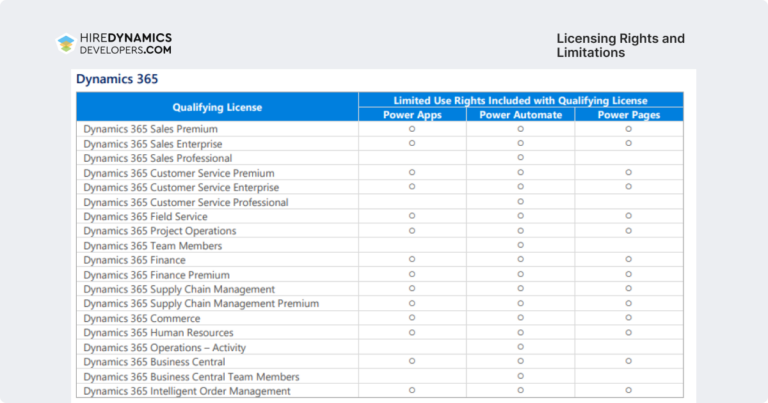Select the Dynamics 365 Intelligent Order Management label
The height and width of the screenshot is (403, 768).
[187, 391]
